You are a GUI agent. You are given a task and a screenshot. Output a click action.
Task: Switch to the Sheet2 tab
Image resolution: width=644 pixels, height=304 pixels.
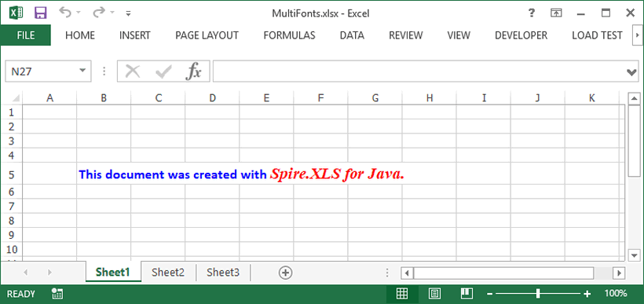pos(168,272)
